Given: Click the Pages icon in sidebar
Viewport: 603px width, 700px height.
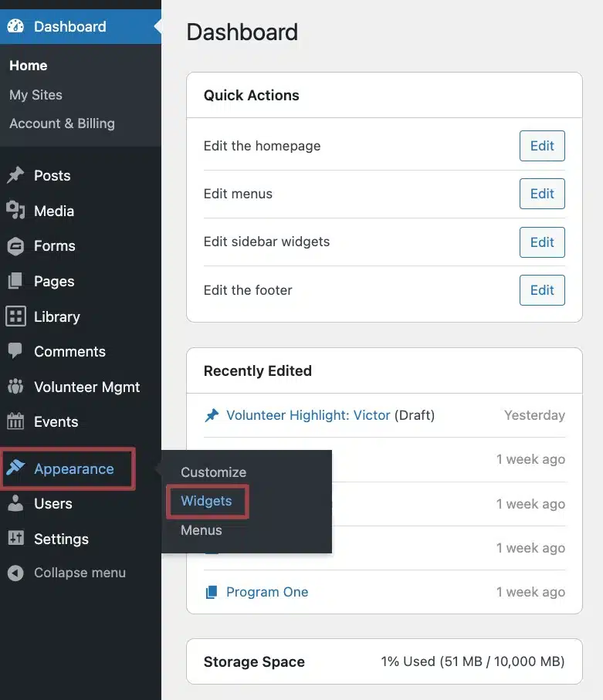Looking at the screenshot, I should click(15, 281).
